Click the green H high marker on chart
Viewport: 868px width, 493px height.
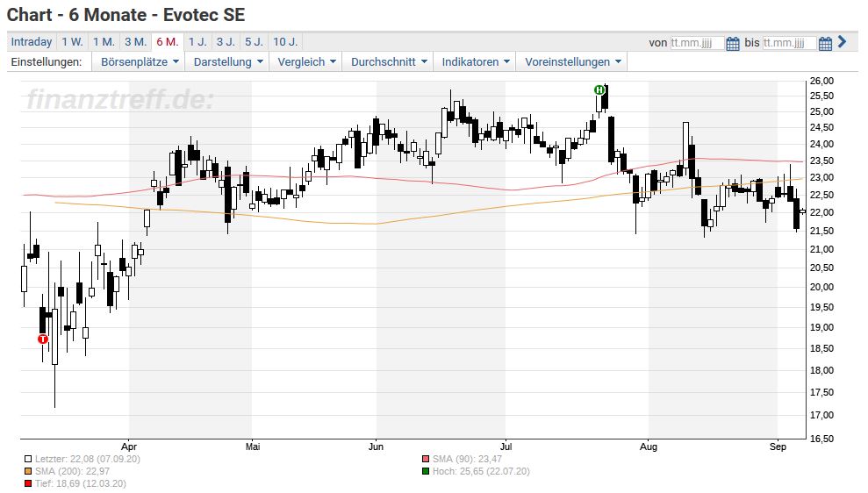(599, 89)
